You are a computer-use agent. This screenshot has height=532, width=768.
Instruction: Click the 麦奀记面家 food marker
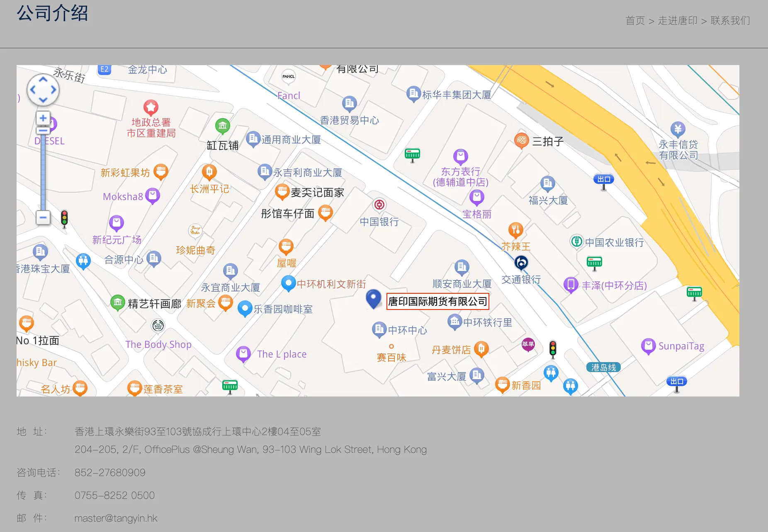(282, 192)
